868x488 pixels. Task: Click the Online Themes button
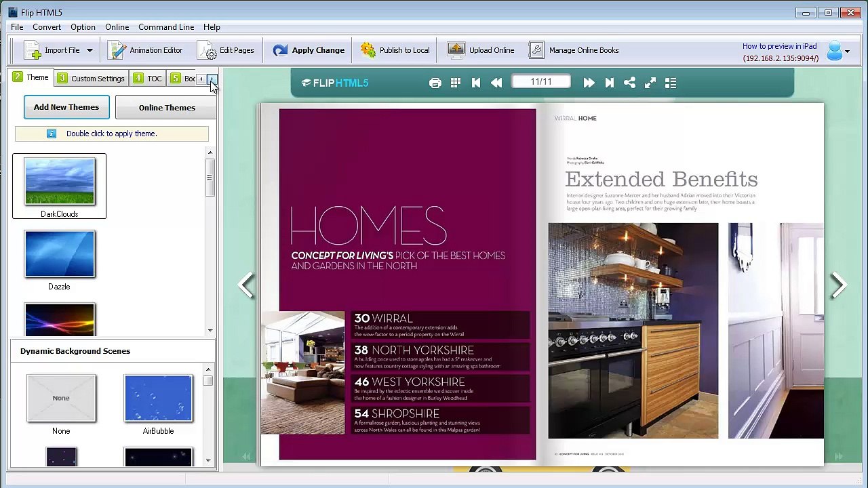(x=166, y=108)
